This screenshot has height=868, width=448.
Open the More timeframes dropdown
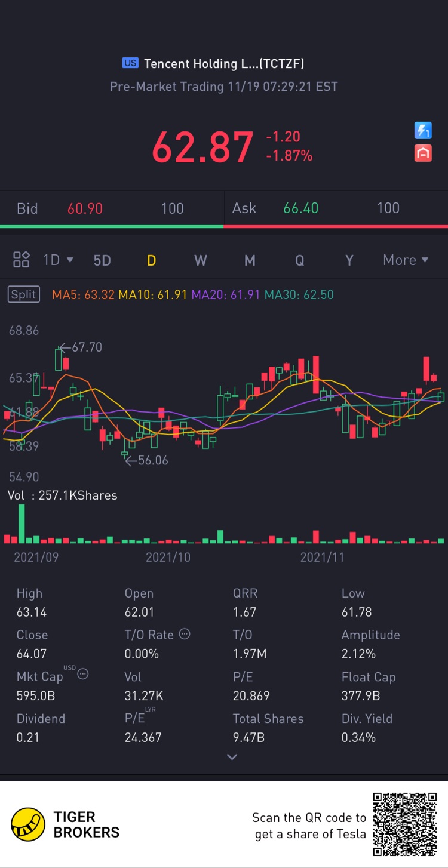point(406,260)
